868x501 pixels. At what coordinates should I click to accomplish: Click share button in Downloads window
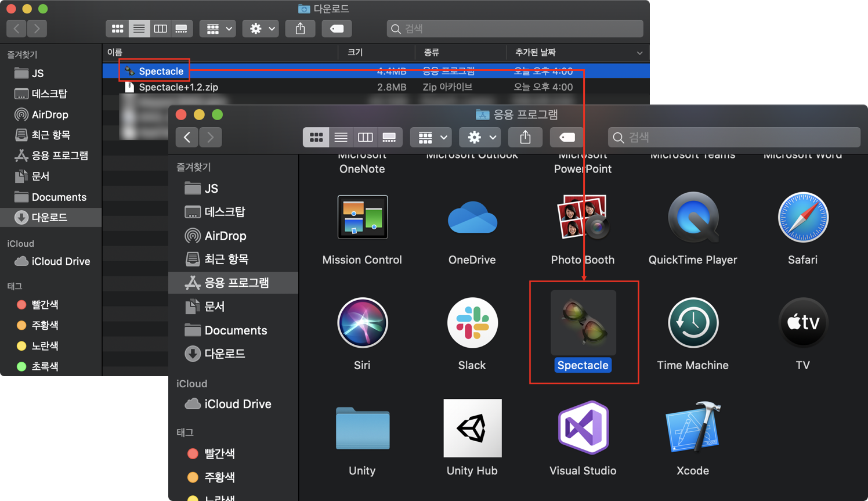point(300,28)
